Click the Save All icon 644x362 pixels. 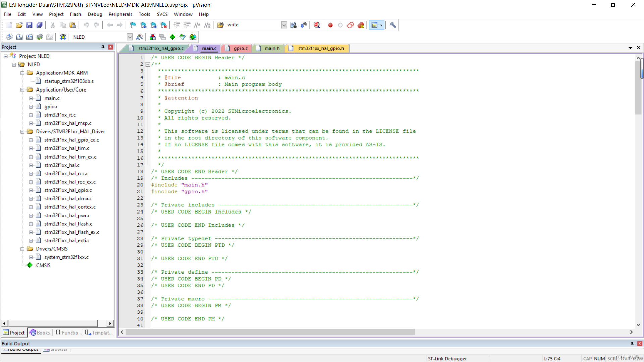tap(40, 25)
